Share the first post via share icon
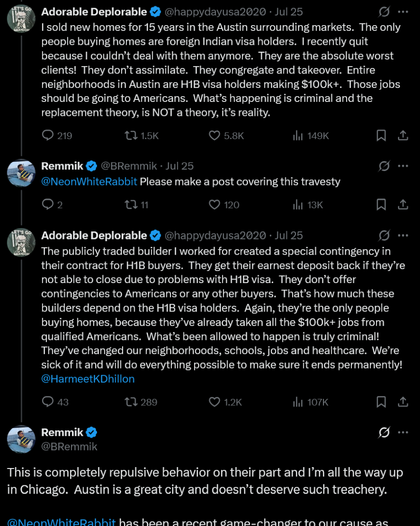 (403, 135)
